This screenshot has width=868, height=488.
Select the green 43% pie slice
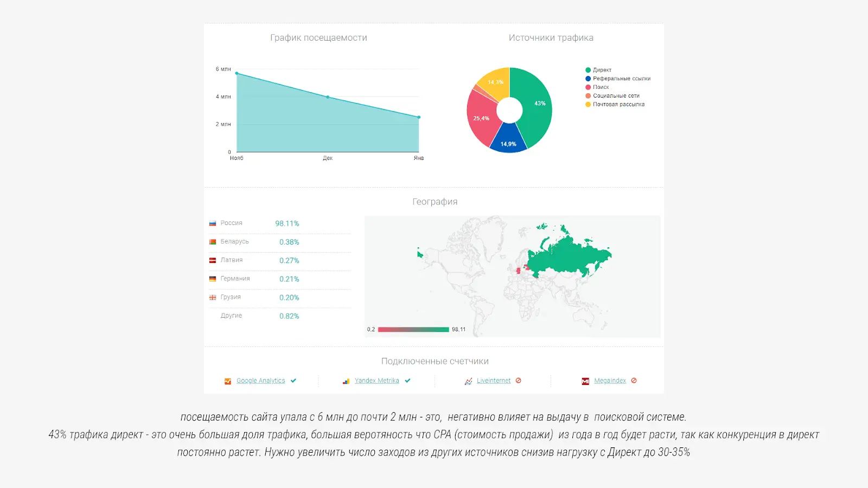537,106
